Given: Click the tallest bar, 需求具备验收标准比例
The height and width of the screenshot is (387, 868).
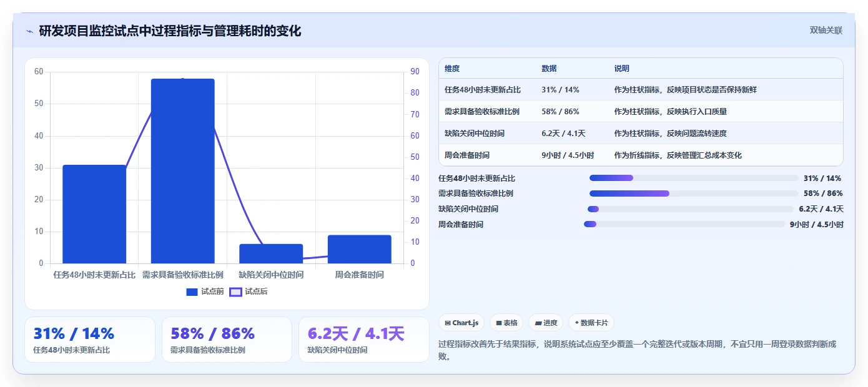Looking at the screenshot, I should point(183,171).
